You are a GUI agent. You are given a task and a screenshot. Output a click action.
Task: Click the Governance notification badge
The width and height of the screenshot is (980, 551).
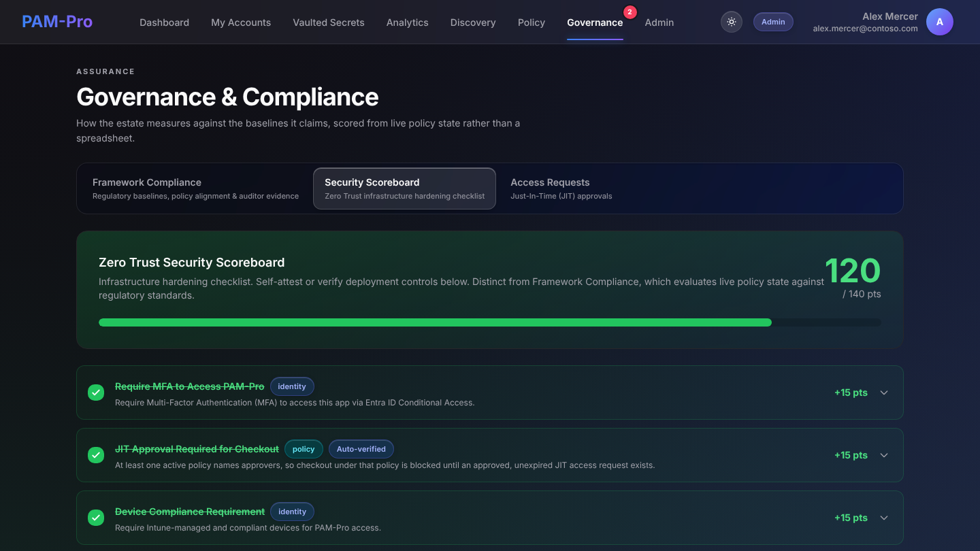[x=630, y=12]
